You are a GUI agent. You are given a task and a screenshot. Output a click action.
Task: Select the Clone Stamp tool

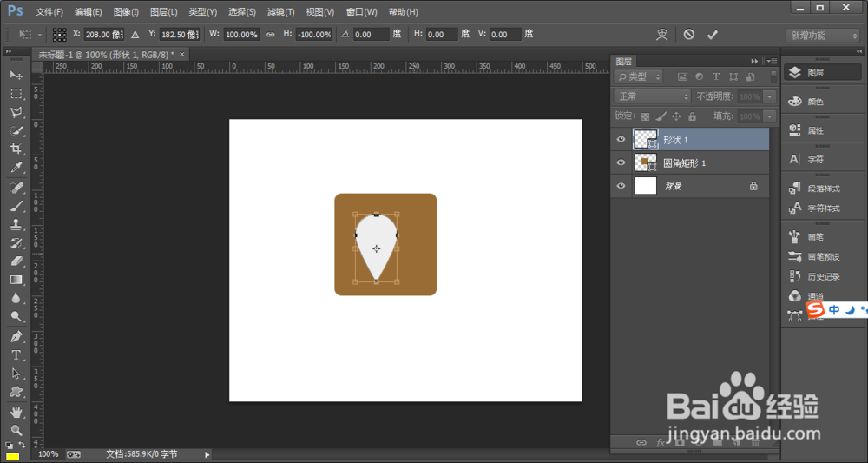pos(16,224)
